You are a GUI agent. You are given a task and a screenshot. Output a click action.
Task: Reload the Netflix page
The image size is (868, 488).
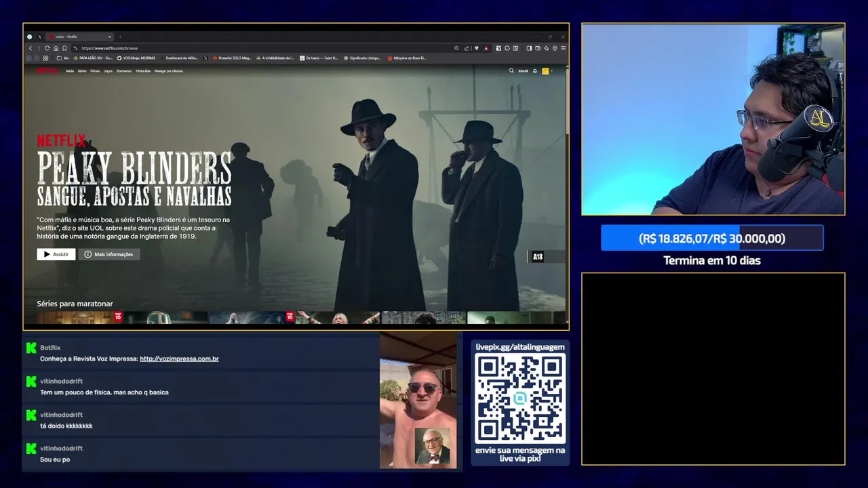(47, 48)
